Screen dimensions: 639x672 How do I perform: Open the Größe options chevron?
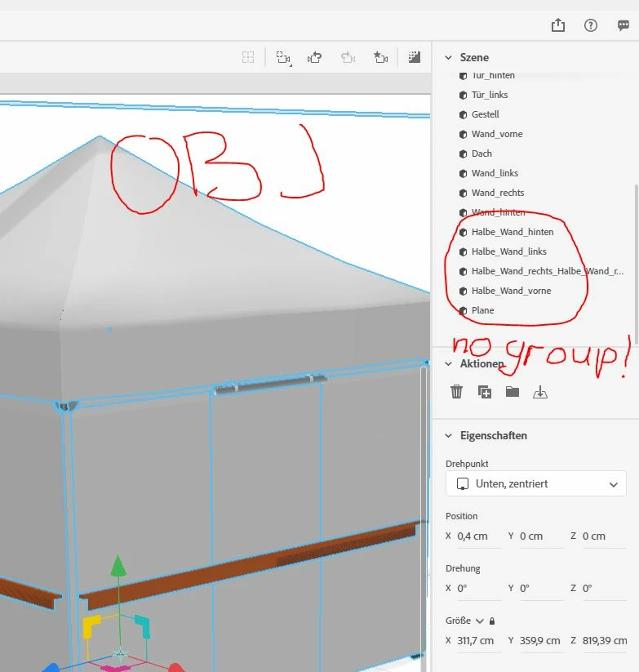point(480,621)
